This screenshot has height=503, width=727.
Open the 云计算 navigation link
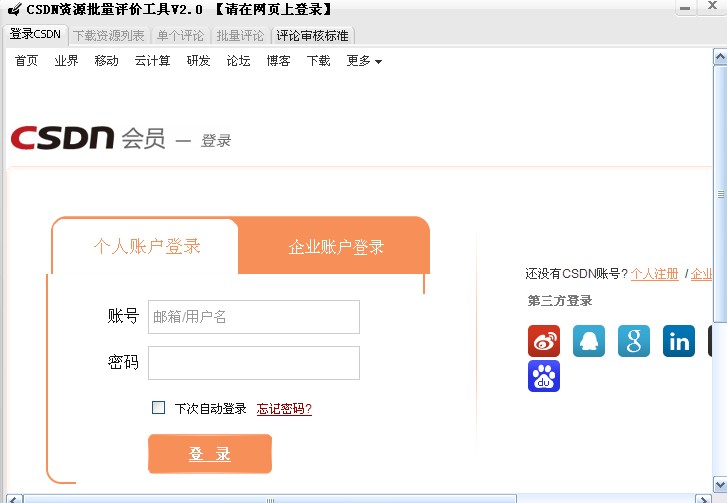tap(152, 61)
